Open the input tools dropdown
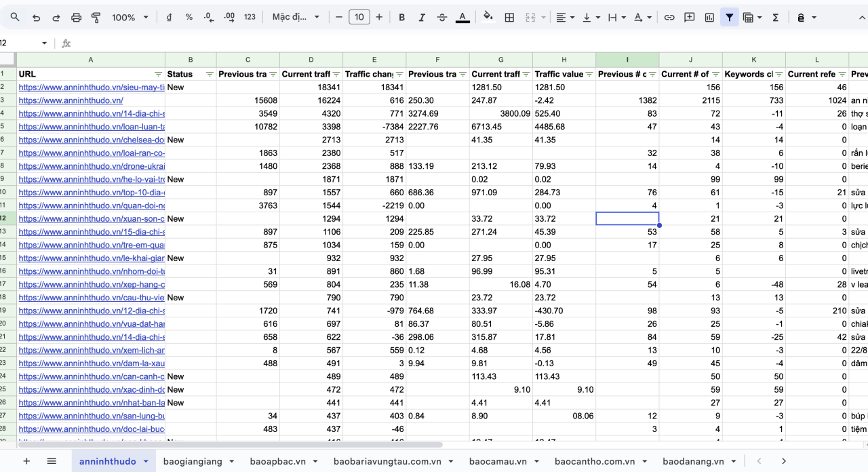The height and width of the screenshot is (472, 868). (x=806, y=17)
